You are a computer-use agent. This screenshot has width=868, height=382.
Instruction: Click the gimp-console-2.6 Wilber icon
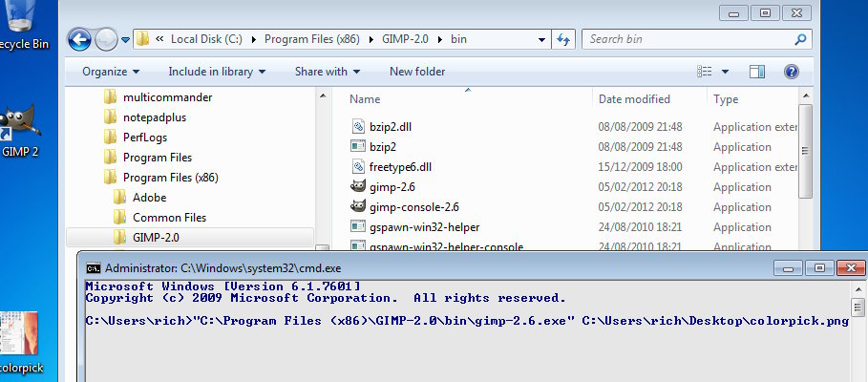coord(358,206)
